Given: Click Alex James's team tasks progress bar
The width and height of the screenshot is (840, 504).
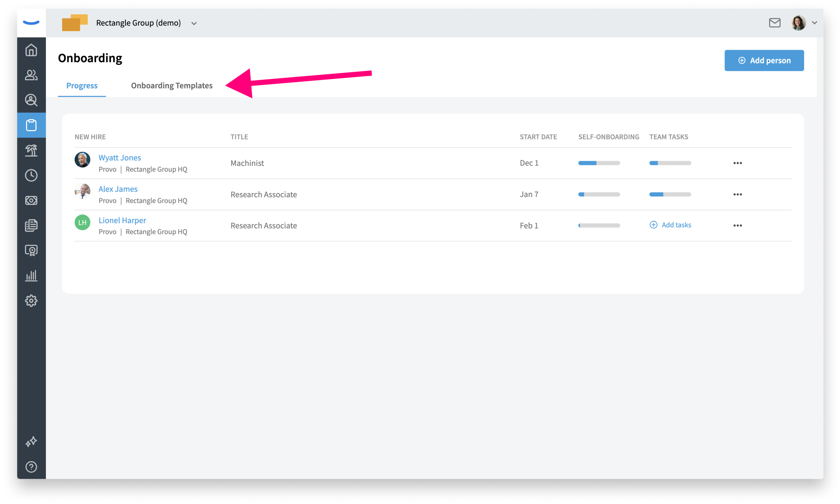Looking at the screenshot, I should [x=670, y=194].
